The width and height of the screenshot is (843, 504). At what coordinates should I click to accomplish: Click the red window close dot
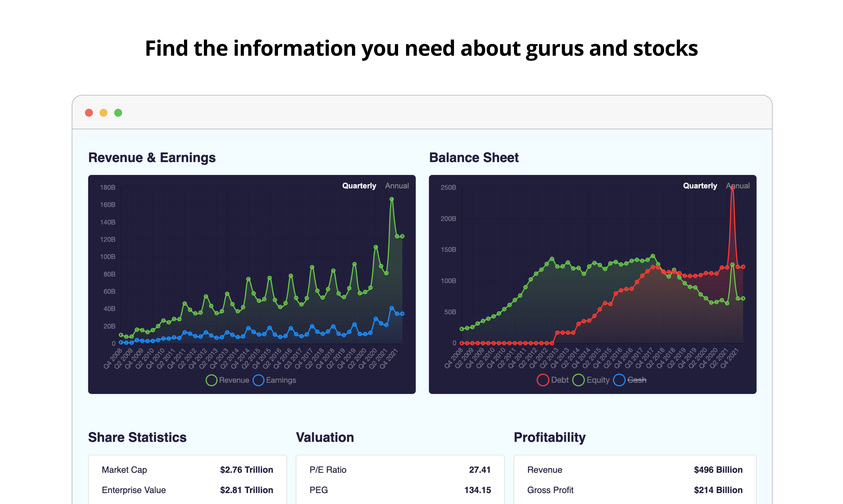coord(89,113)
